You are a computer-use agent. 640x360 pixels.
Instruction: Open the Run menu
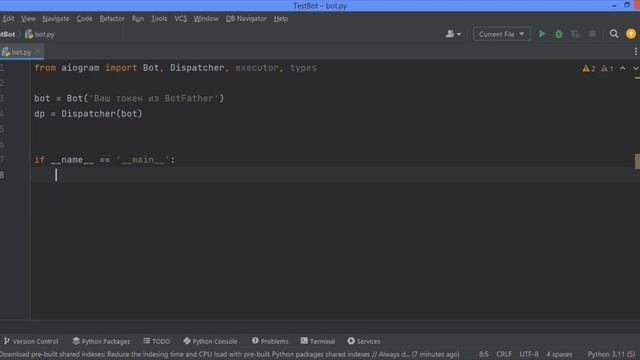point(138,19)
